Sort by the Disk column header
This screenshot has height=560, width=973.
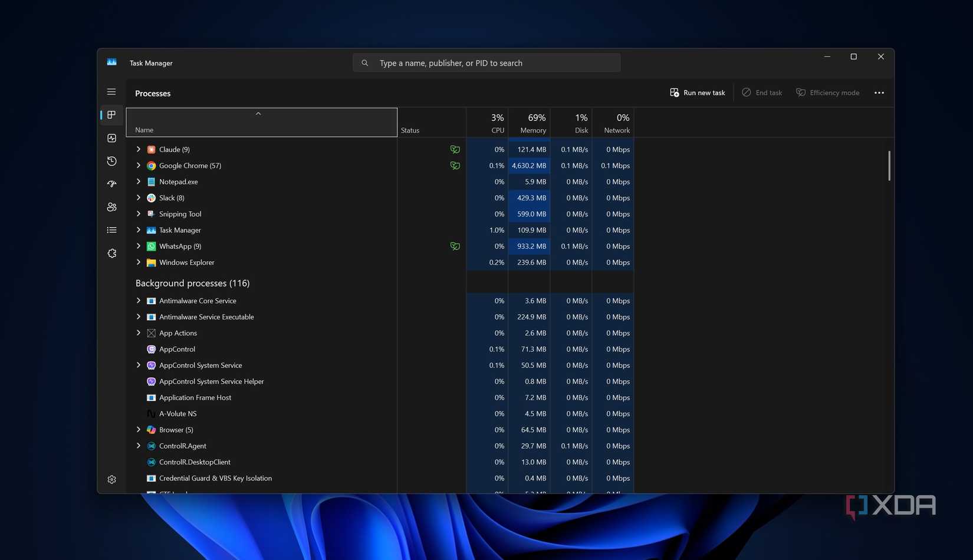tap(571, 123)
